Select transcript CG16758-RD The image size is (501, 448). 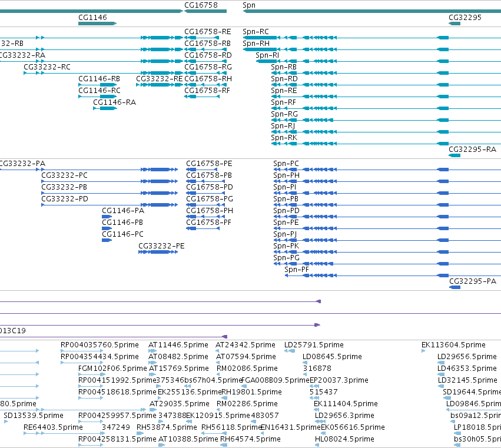coord(208,55)
